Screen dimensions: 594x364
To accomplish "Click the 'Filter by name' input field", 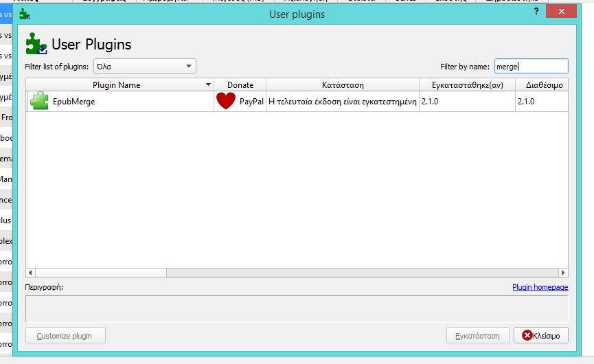I will [x=531, y=67].
